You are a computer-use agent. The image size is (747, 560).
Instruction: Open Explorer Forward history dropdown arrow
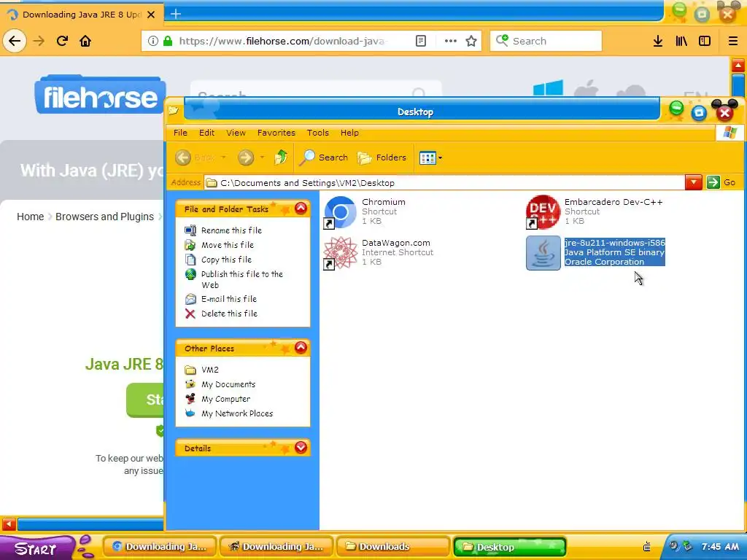click(262, 157)
